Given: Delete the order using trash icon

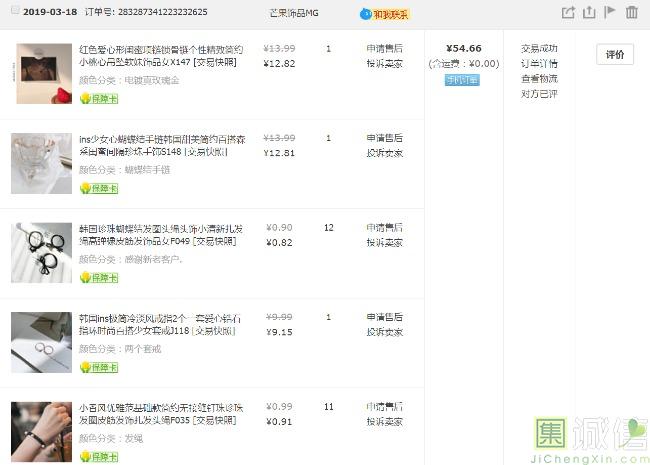Looking at the screenshot, I should [631, 13].
